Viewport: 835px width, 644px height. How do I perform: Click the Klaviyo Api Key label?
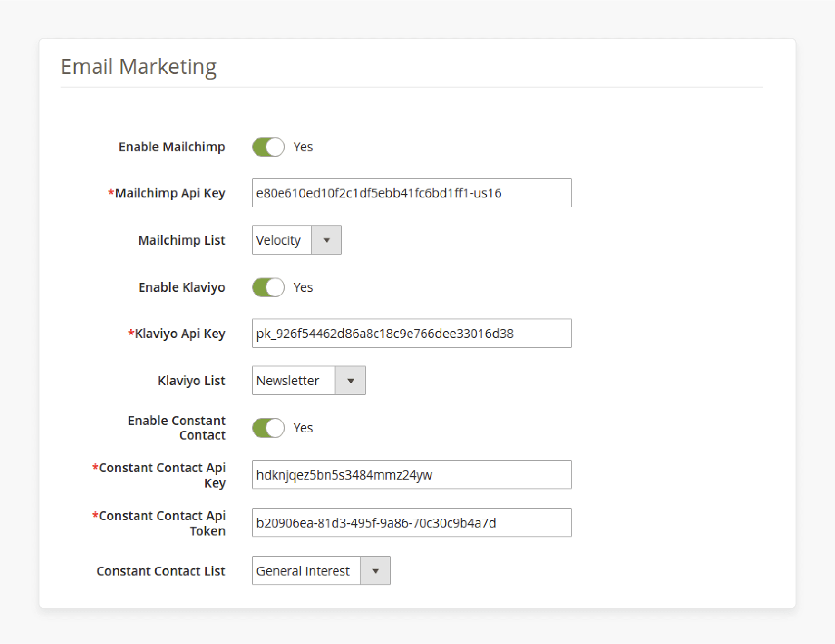point(177,334)
